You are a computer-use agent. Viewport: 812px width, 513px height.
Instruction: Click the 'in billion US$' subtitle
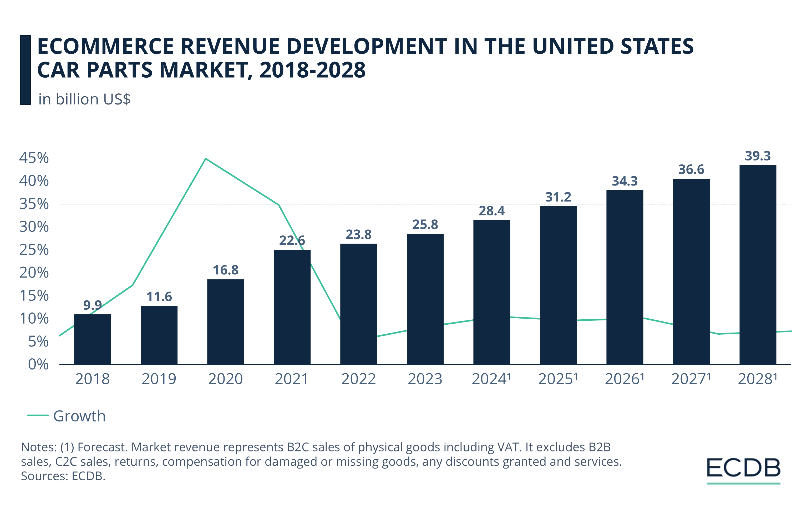click(x=84, y=99)
